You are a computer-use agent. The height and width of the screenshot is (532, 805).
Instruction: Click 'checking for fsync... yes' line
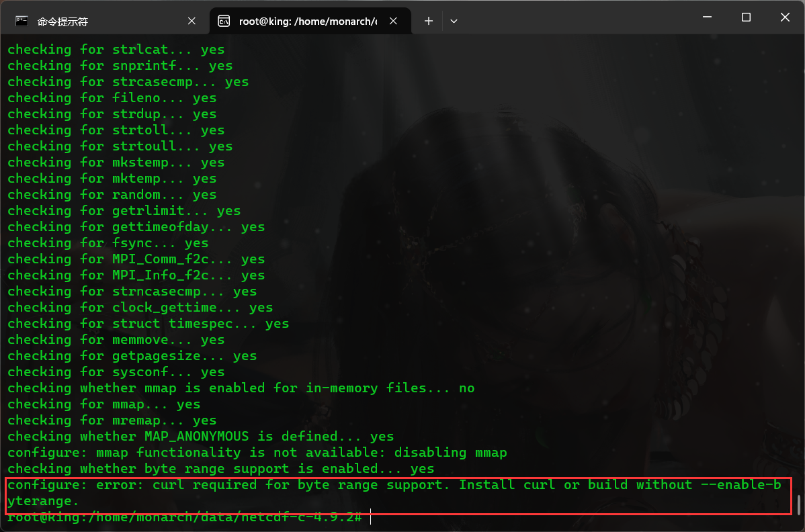[x=108, y=243]
